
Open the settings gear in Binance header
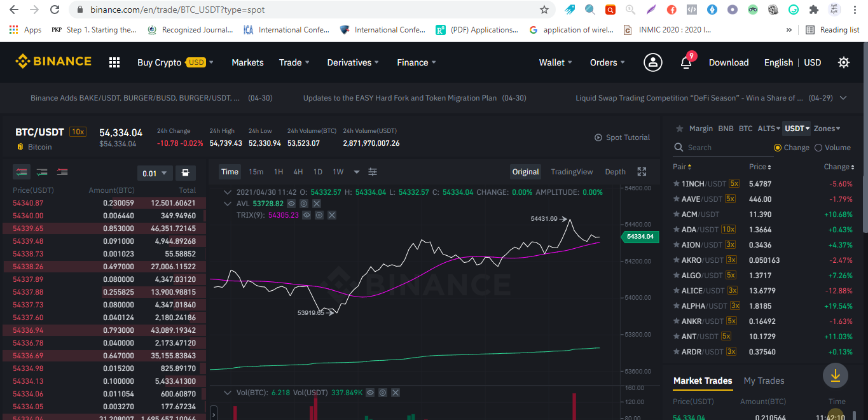click(844, 62)
